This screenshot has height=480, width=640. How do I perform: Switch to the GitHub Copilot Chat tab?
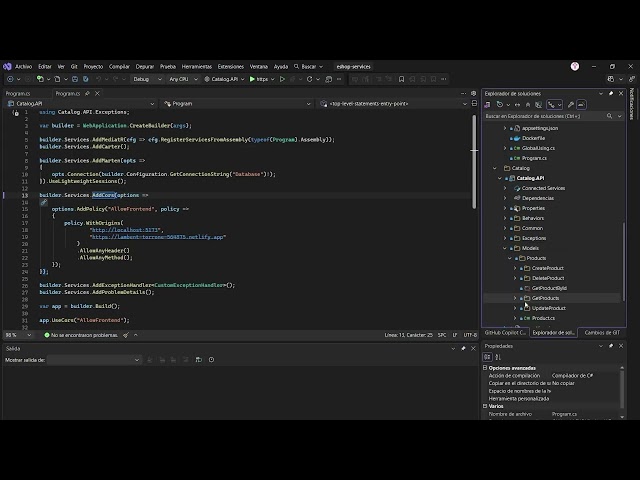click(x=505, y=333)
